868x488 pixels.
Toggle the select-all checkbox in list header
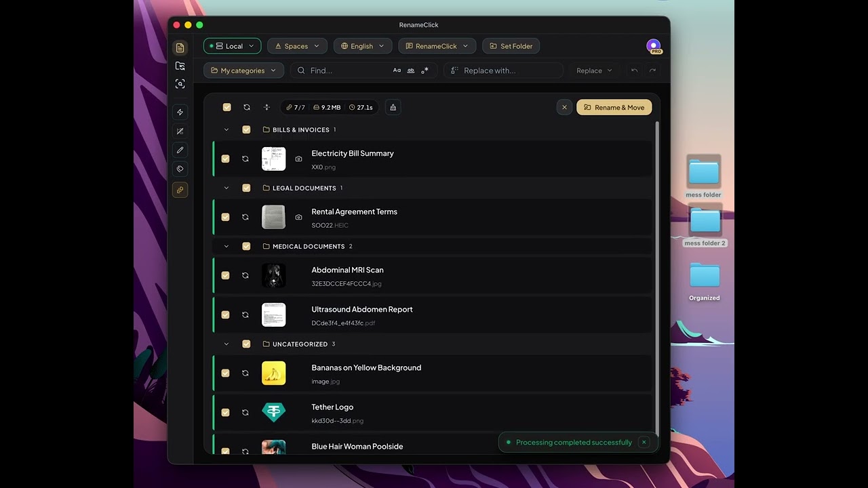coord(227,107)
